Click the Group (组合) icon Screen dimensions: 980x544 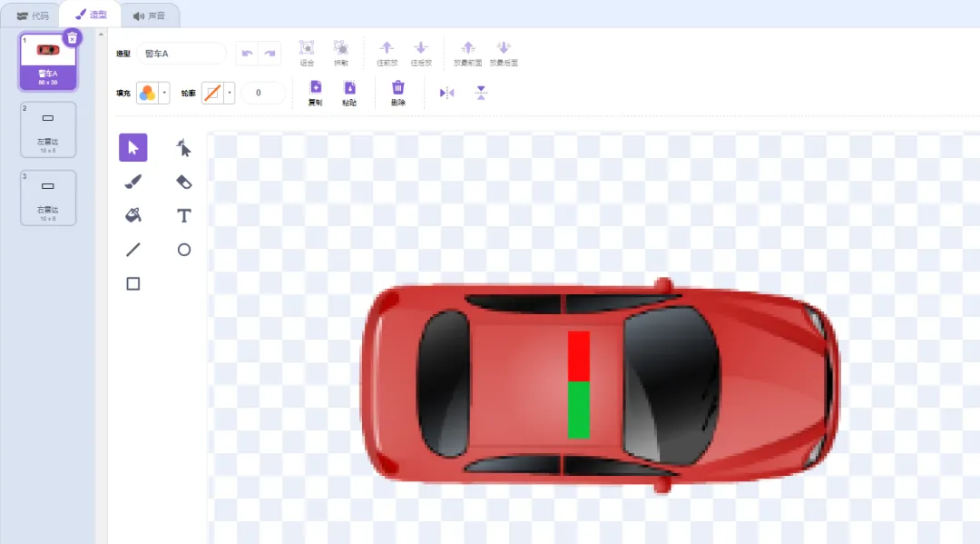[307, 49]
